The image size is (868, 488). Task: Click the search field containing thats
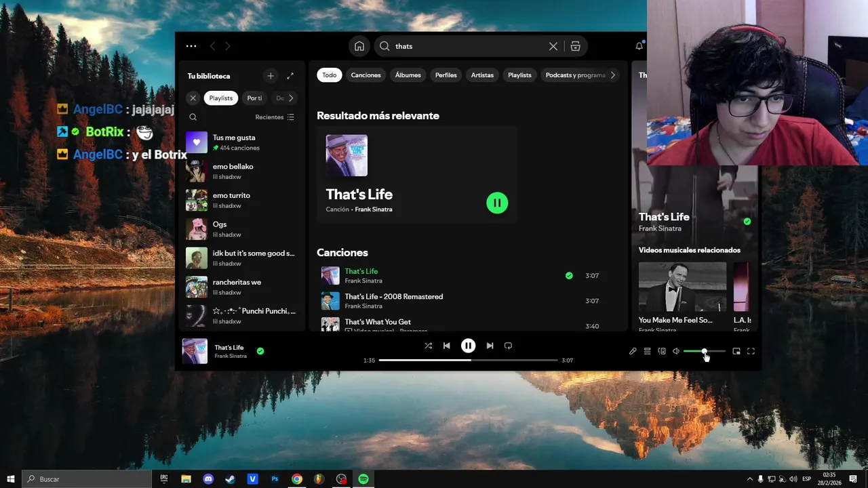(468, 46)
